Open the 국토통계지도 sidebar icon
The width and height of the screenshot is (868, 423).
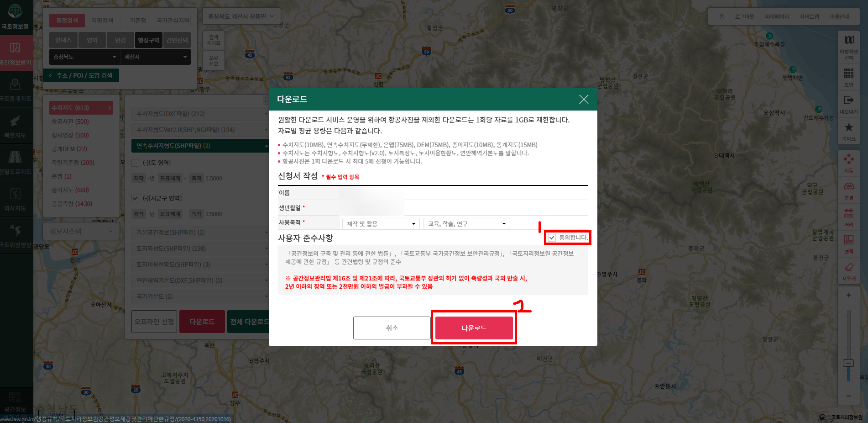[x=15, y=89]
